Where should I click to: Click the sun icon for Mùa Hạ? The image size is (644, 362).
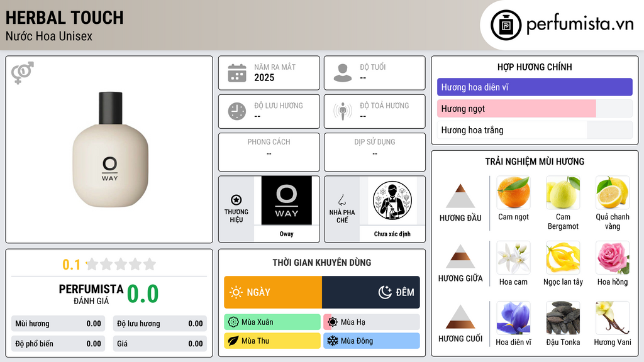point(333,322)
